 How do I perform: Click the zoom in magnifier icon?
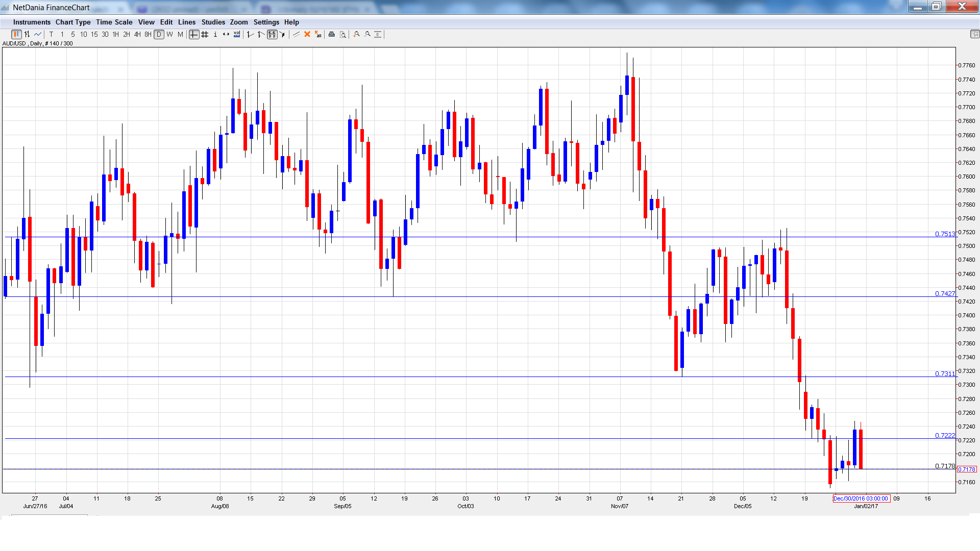357,34
